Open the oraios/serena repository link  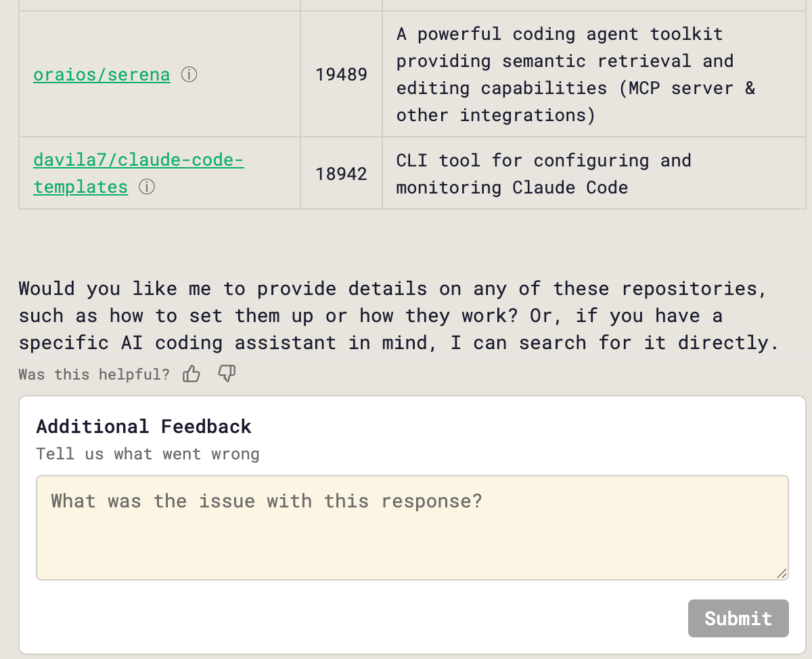pos(101,74)
